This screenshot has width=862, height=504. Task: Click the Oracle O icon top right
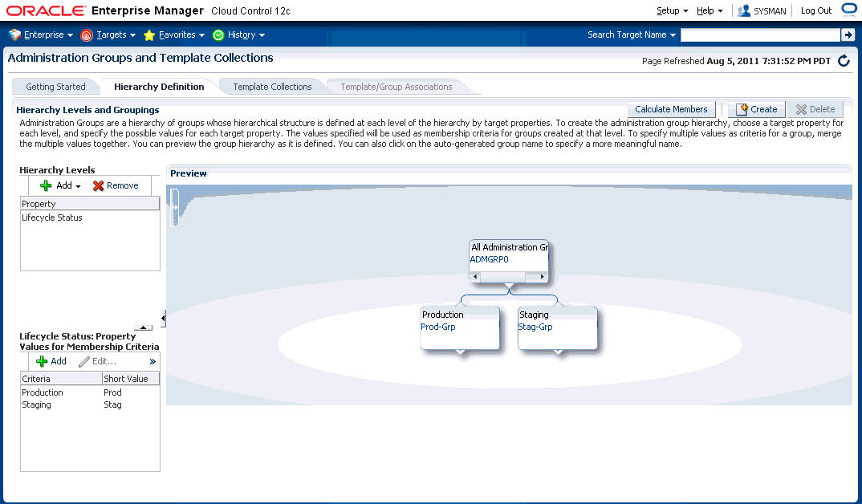click(850, 10)
